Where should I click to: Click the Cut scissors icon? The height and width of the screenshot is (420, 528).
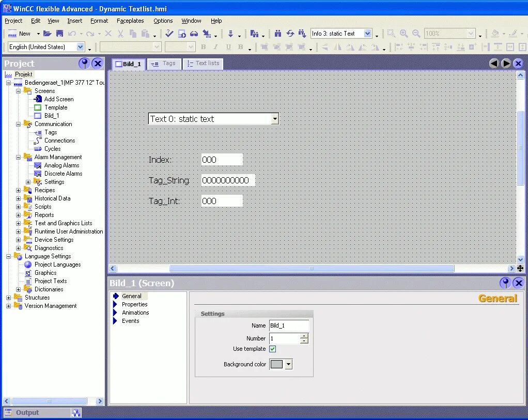[120, 34]
